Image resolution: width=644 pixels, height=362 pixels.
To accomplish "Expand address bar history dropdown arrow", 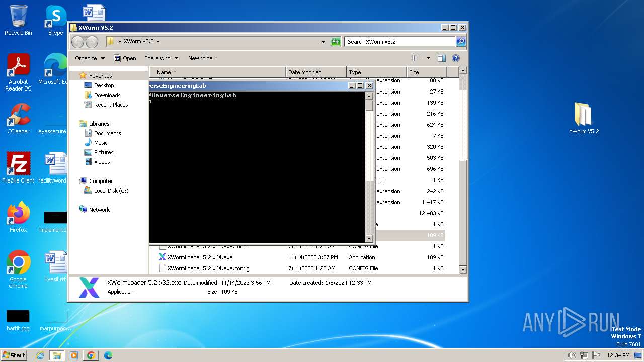I will pyautogui.click(x=323, y=42).
